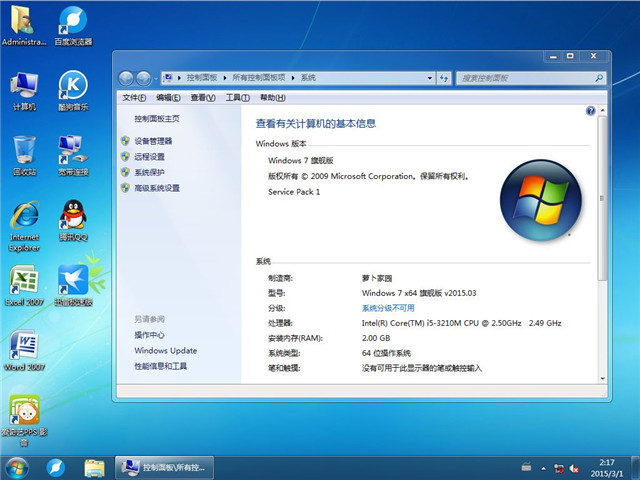Launch the Baidu browser desktop shortcut
The height and width of the screenshot is (480, 640).
(73, 24)
